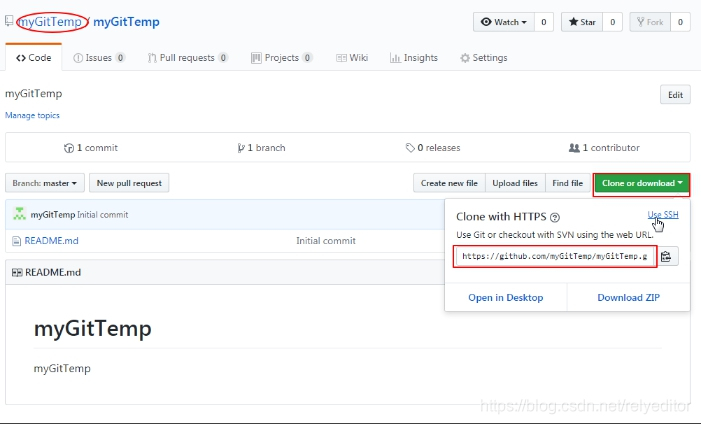The width and height of the screenshot is (701, 424).
Task: Switch to the Issues tab
Action: point(99,58)
